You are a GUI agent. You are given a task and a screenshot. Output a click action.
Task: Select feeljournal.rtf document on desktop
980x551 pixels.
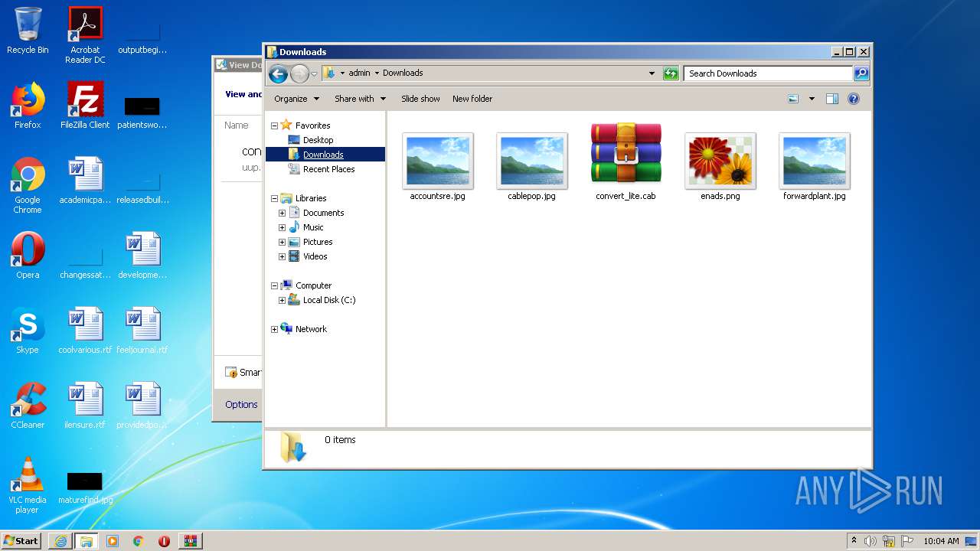[x=142, y=331]
